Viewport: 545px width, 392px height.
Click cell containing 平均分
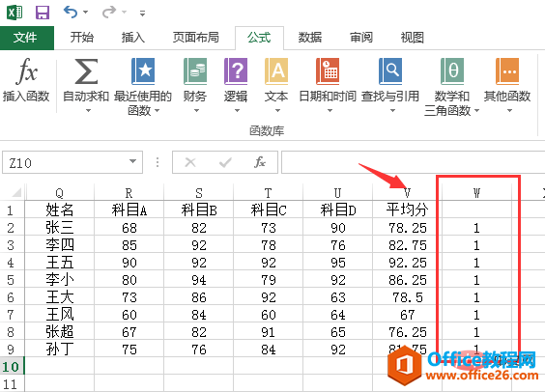pyautogui.click(x=408, y=210)
